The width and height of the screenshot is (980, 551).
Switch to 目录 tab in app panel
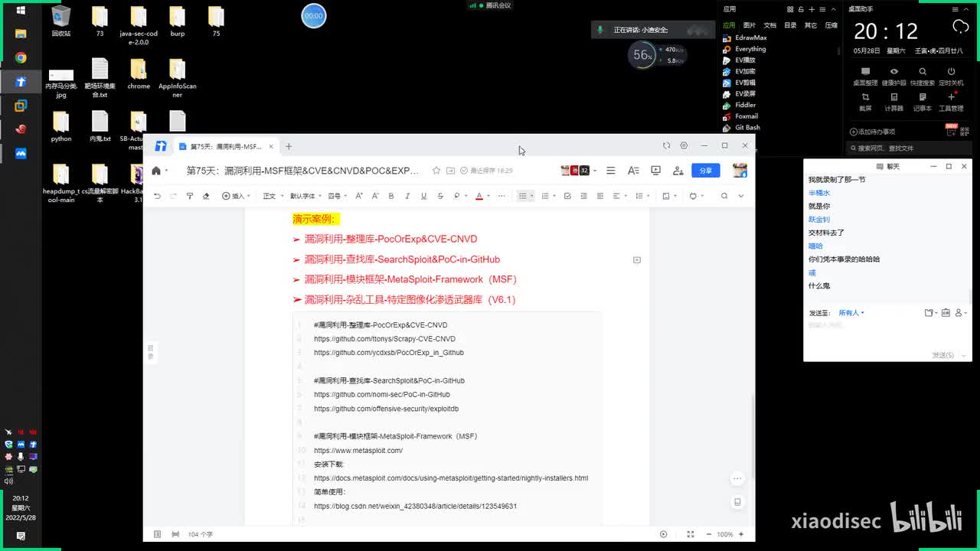[790, 25]
